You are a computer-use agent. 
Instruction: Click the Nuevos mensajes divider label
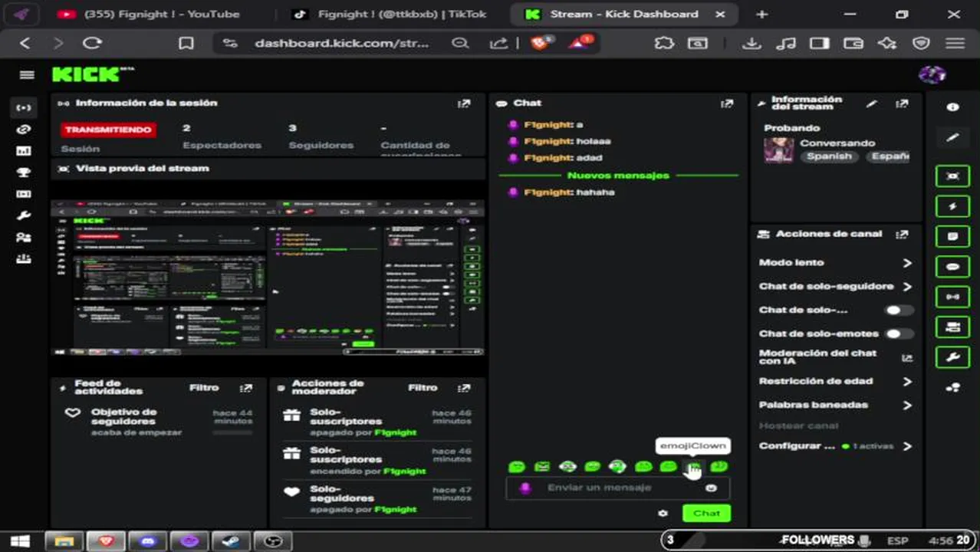pyautogui.click(x=618, y=176)
